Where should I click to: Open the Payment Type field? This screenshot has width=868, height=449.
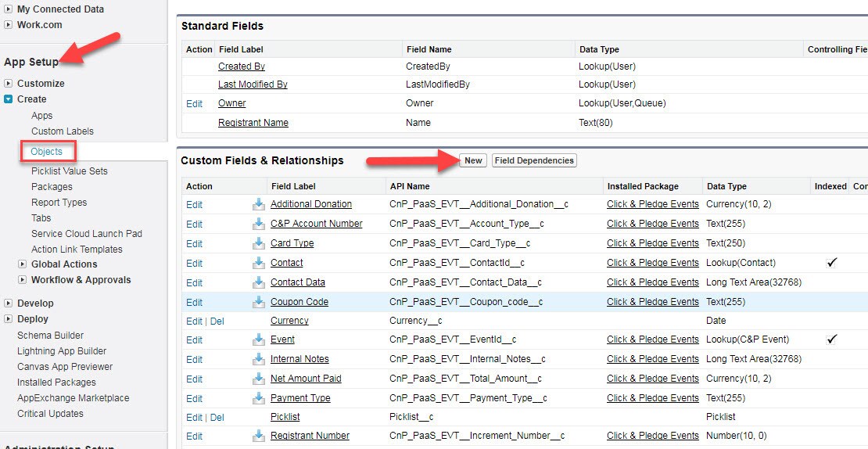pos(300,398)
